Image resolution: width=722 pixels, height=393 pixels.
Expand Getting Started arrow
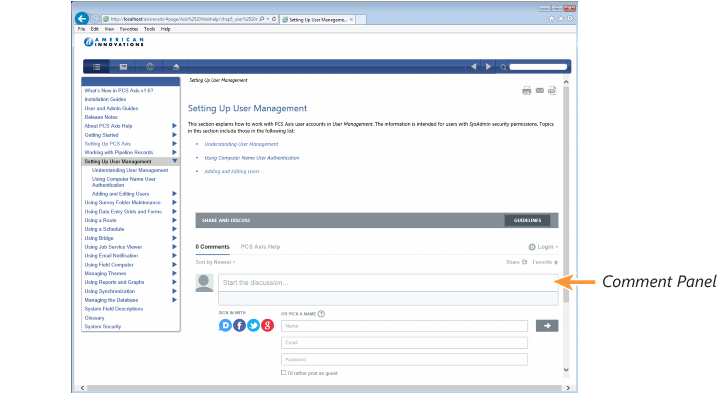click(175, 135)
